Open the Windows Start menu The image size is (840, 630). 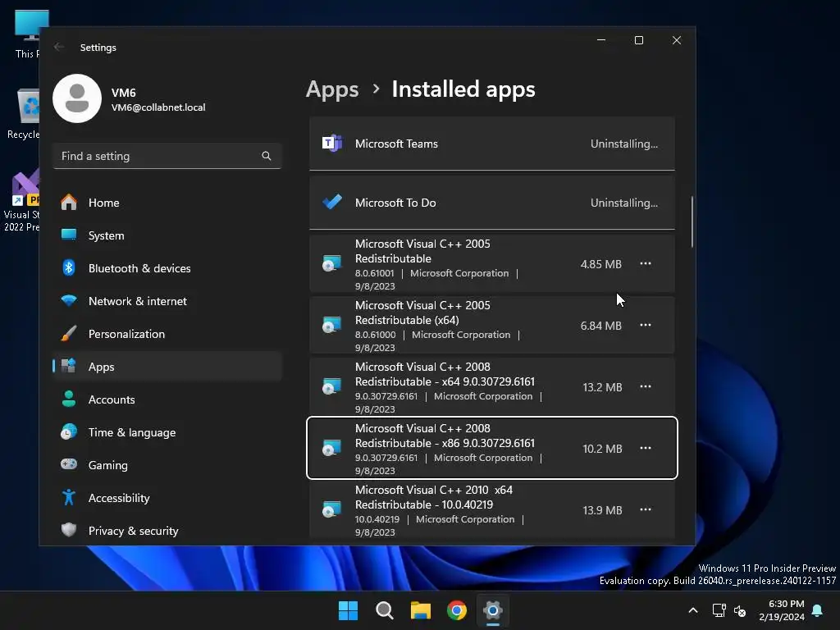(x=348, y=610)
